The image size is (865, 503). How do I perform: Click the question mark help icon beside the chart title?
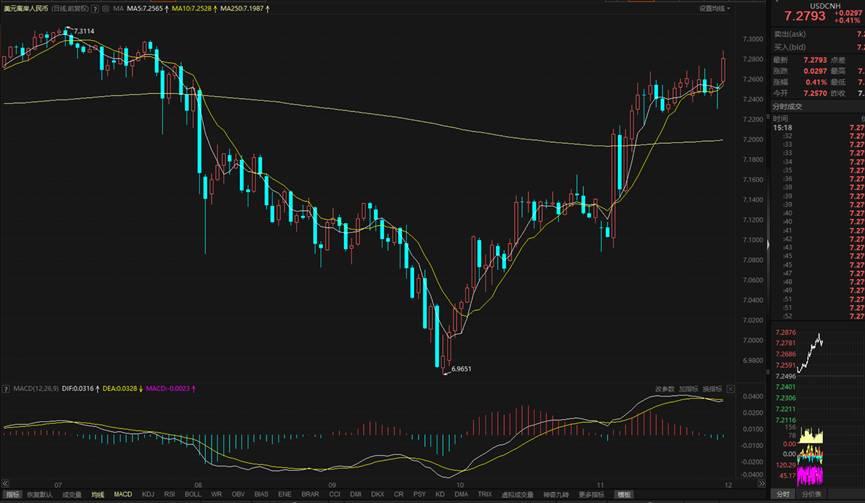[x=95, y=9]
